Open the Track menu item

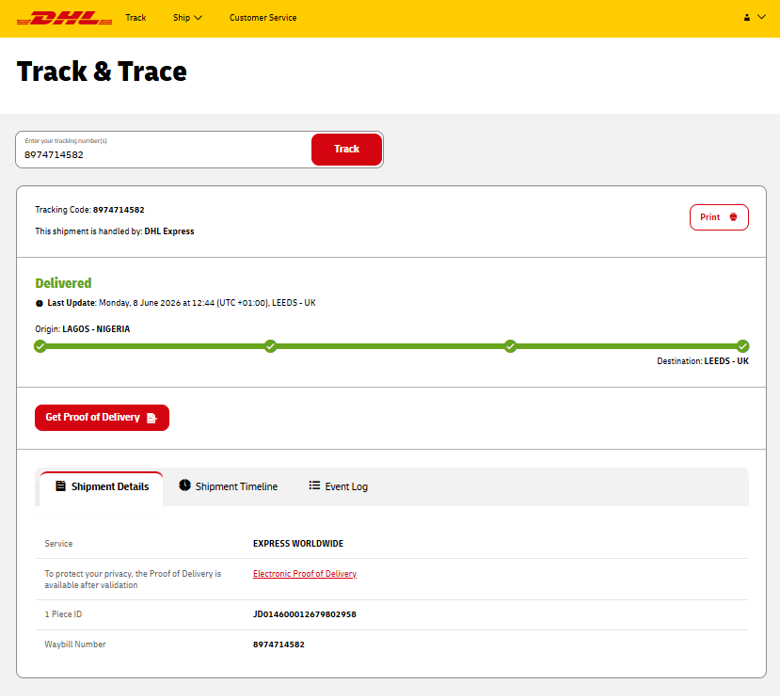[135, 18]
